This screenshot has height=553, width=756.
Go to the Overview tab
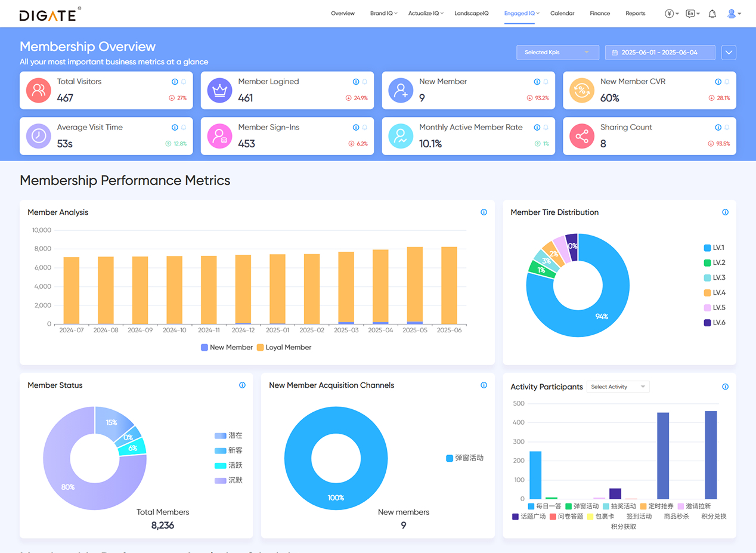pos(343,13)
